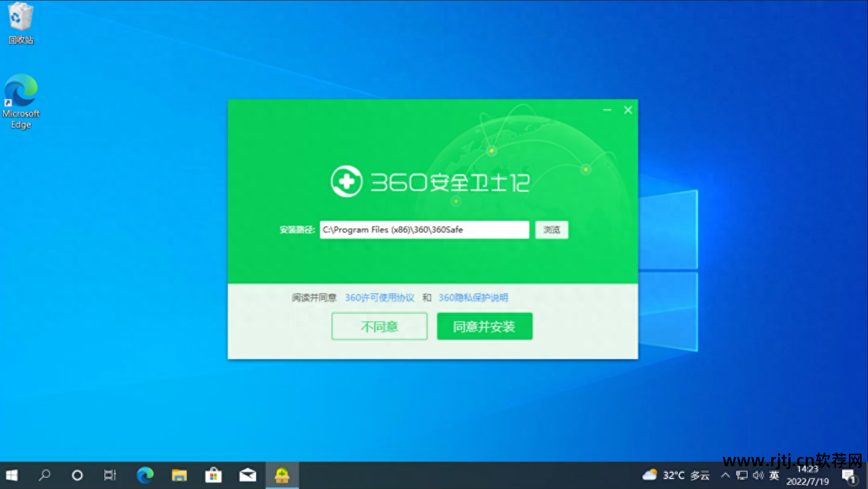Open Mail app from taskbar
The width and height of the screenshot is (868, 489).
click(248, 475)
